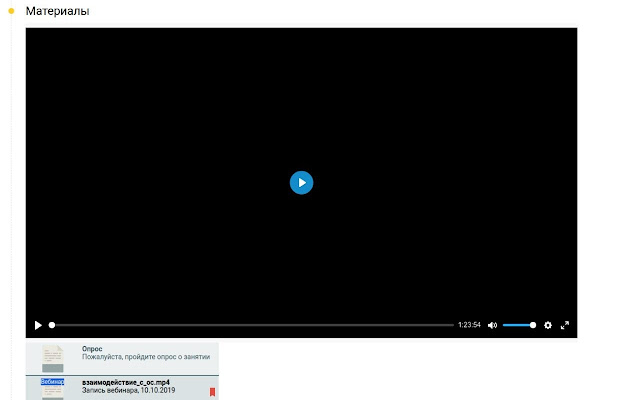The image size is (640, 400).
Task: Click the video duration 1:23:54
Action: [469, 325]
